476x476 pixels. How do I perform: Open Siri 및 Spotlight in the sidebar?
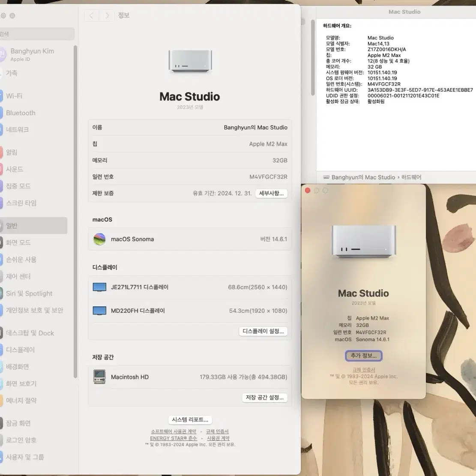(x=29, y=293)
